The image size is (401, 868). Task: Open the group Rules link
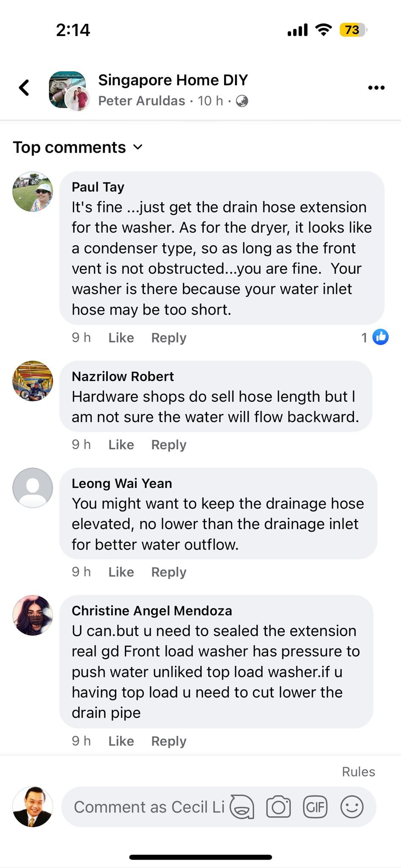358,771
